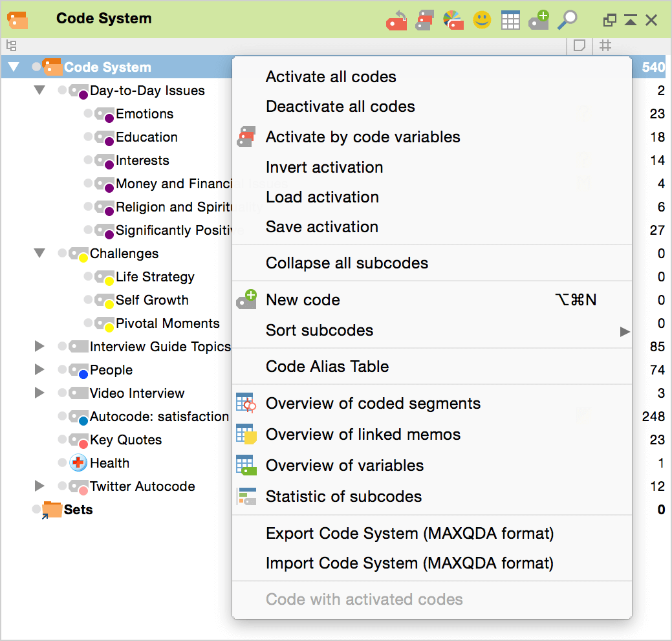Undock the Code System window
Image resolution: width=672 pixels, height=641 pixels.
(x=609, y=21)
